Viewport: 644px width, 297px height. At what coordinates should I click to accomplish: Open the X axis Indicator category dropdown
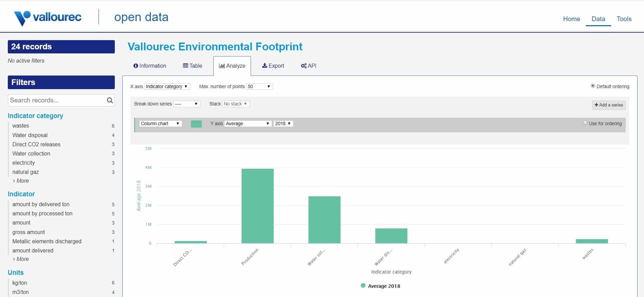[x=167, y=86]
